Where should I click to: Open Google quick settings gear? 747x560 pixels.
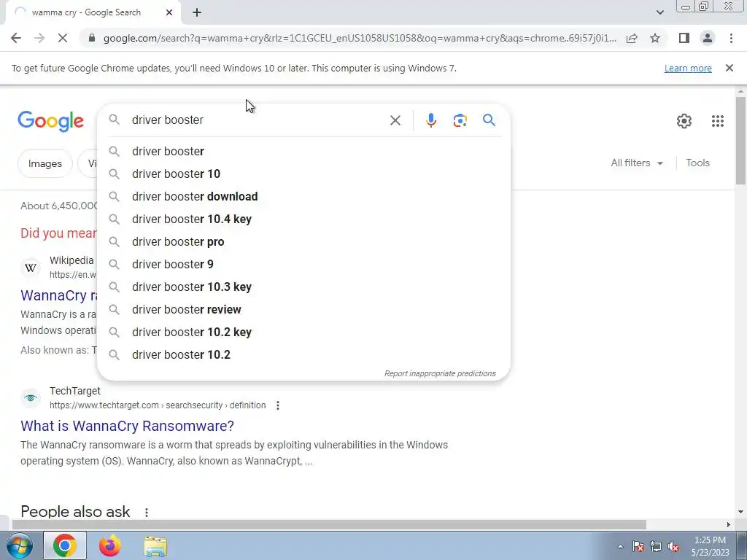(684, 121)
